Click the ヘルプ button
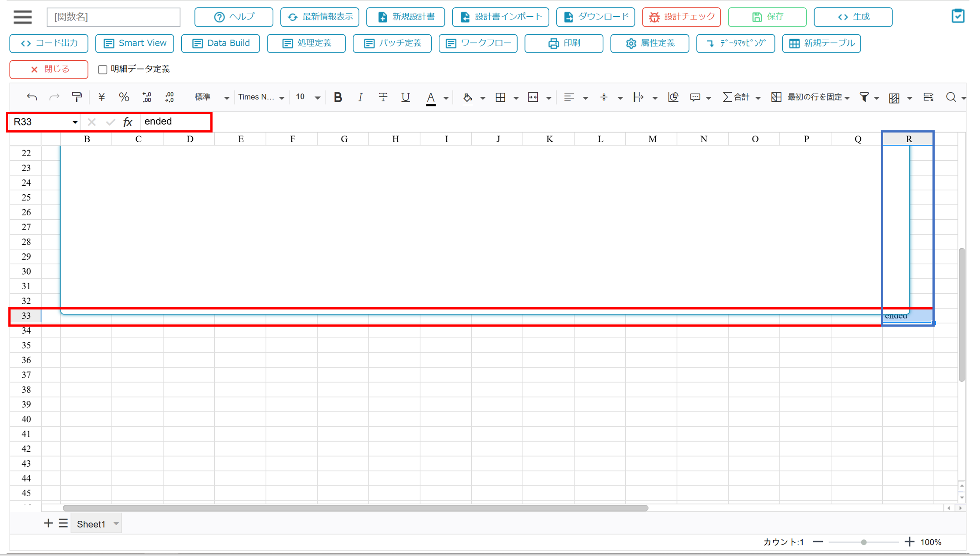980x556 pixels. coord(234,17)
